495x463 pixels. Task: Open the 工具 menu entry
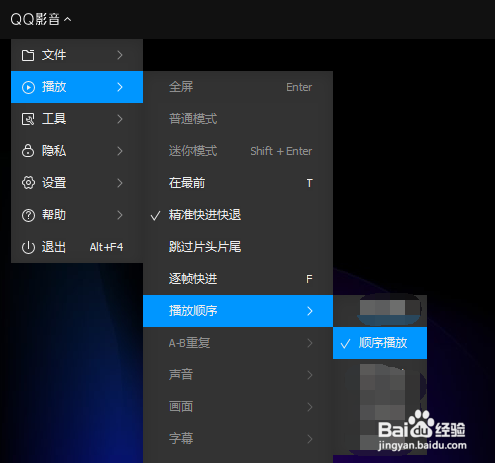tap(77, 119)
